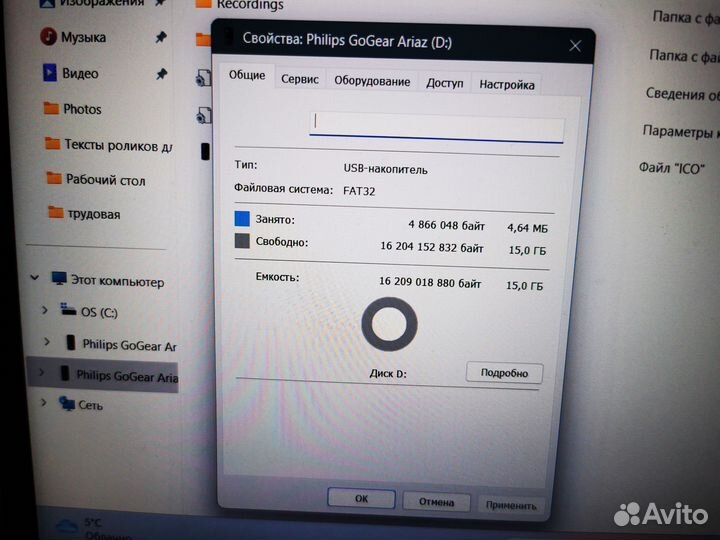Switch to the Сервис tab

[x=300, y=79]
